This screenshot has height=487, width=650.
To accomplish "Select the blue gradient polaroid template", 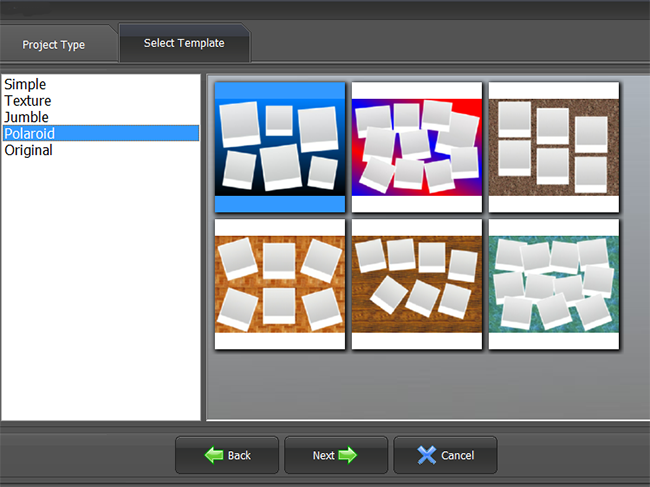I will point(280,147).
